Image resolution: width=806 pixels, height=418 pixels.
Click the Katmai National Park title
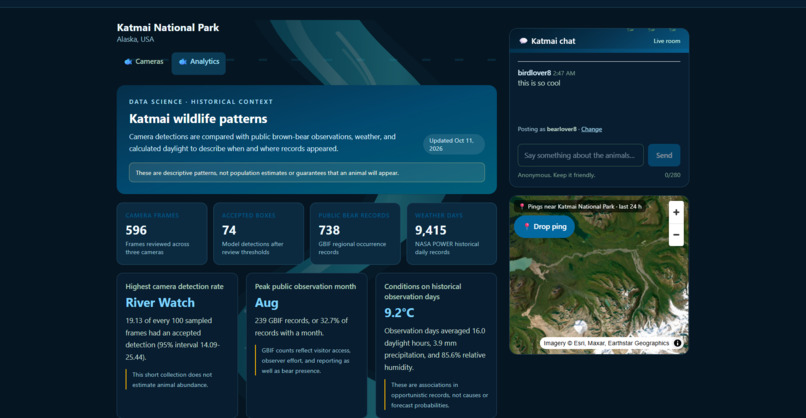168,28
